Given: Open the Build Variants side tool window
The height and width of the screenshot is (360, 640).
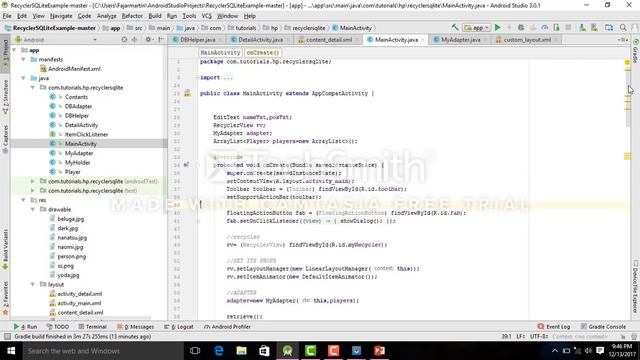Looking at the screenshot, I should tap(5, 249).
